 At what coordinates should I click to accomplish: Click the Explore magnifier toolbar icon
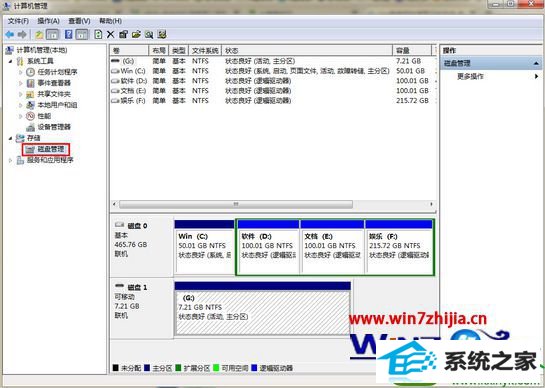149,34
